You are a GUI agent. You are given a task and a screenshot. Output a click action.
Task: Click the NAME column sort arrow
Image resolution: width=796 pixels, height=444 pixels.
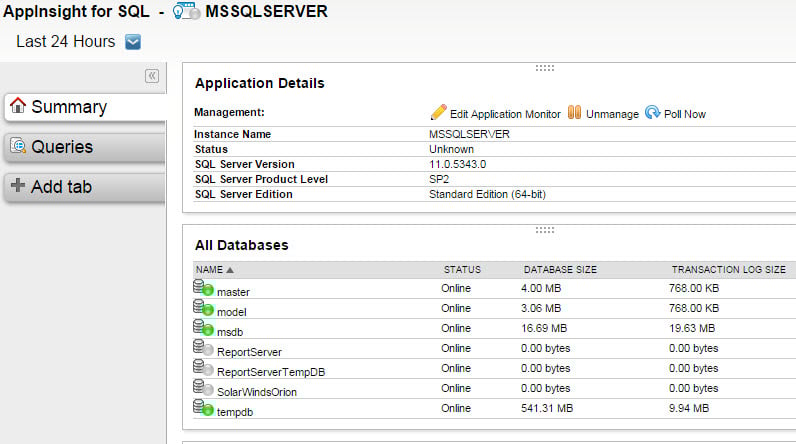click(x=229, y=270)
